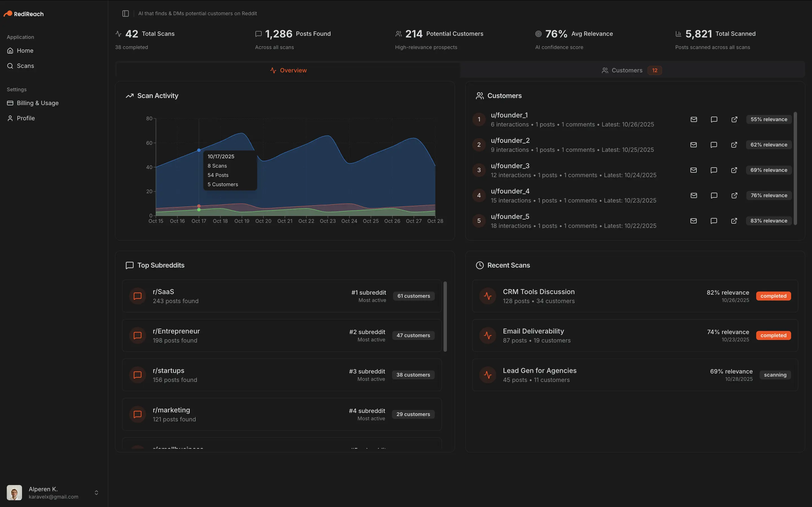Open the CRM Tools Discussion scan

(539, 292)
